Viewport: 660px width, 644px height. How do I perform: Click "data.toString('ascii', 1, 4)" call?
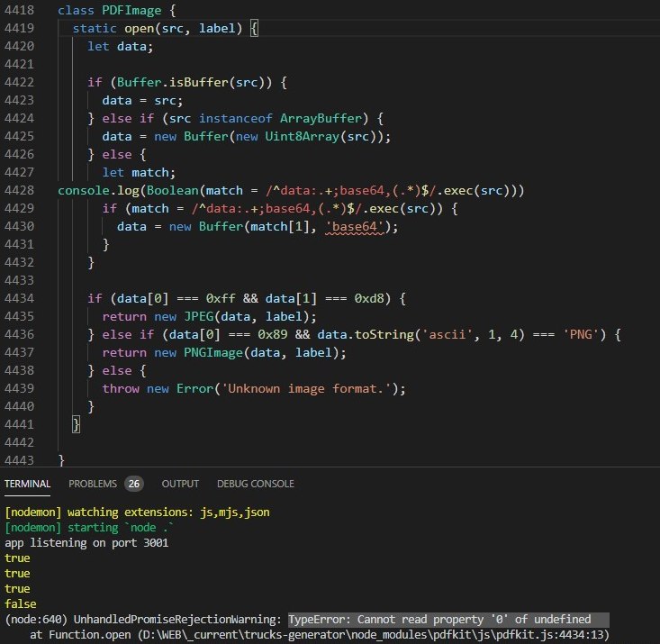420,334
